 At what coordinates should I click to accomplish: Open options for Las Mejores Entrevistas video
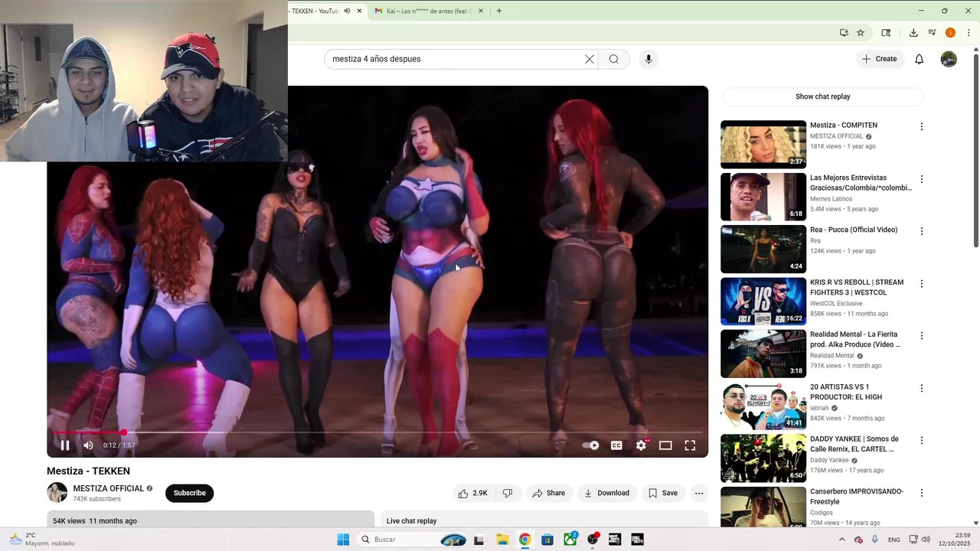[922, 179]
